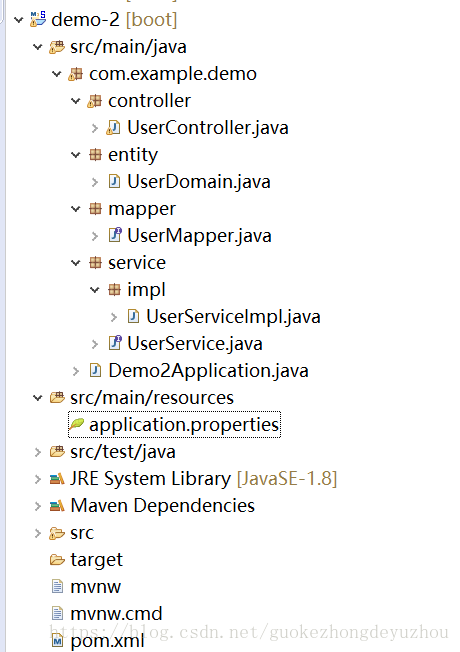Click the UserController.java file icon
Viewport: 460px width, 652px height.
point(114,128)
